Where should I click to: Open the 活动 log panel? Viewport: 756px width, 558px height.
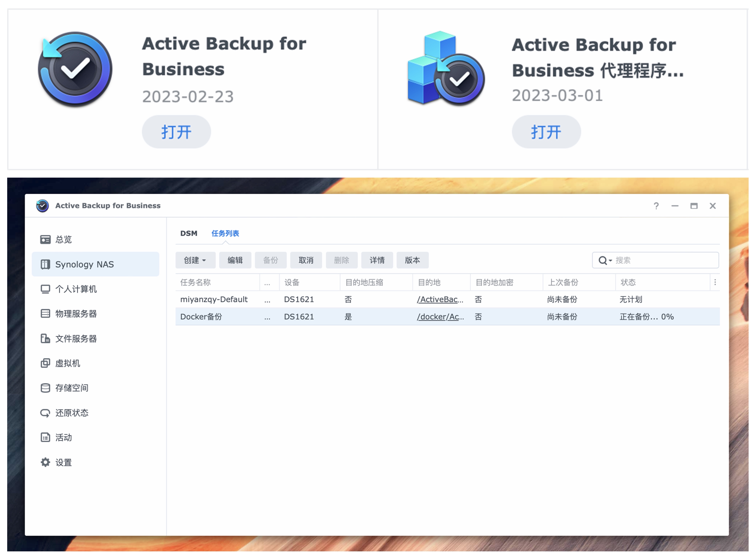63,437
